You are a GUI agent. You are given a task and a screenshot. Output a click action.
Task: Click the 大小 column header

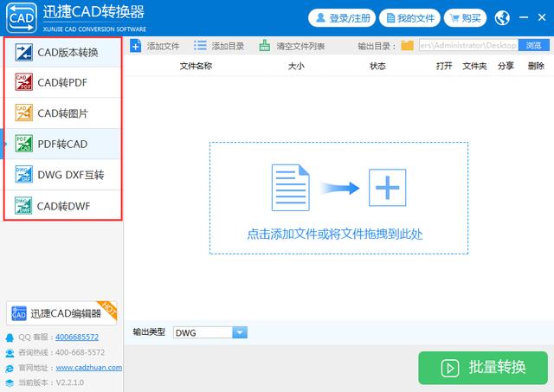pos(296,66)
